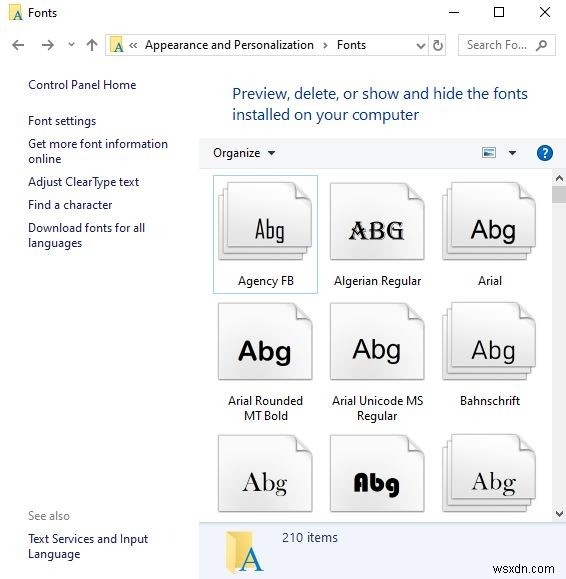
Task: Select the Arial font family icon
Action: [489, 222]
